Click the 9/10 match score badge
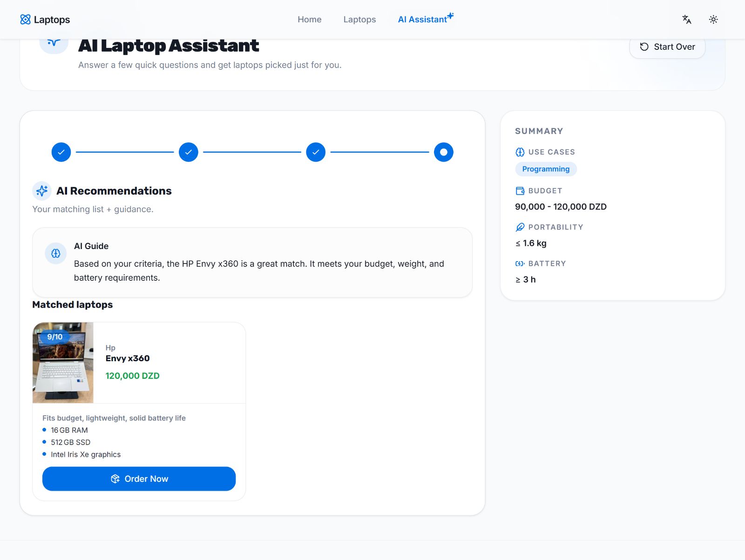Viewport: 745px width, 560px height. pos(54,337)
